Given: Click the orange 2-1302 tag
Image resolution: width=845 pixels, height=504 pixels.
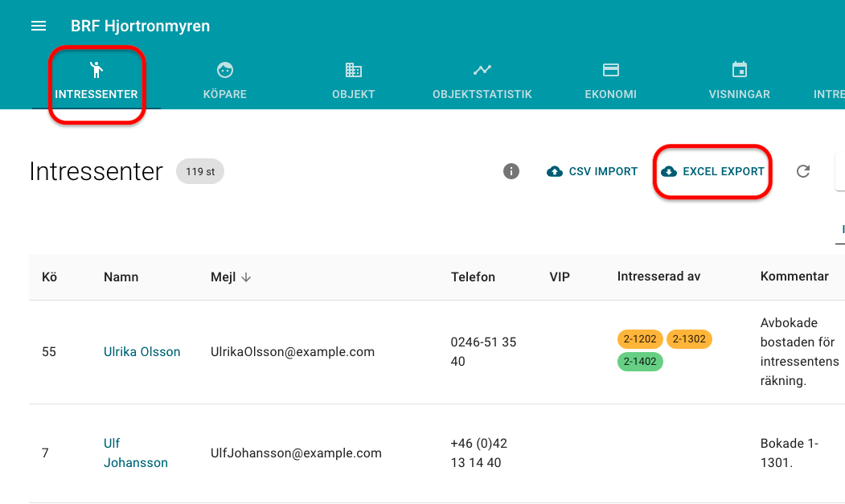Looking at the screenshot, I should (x=689, y=339).
